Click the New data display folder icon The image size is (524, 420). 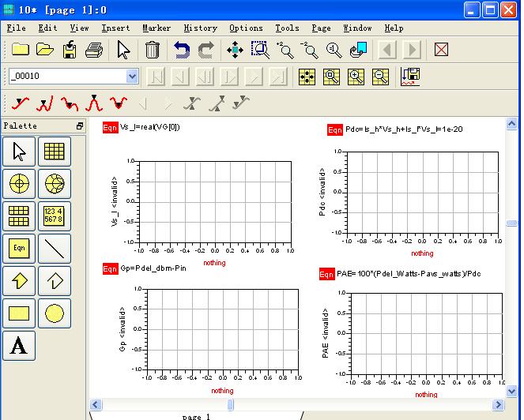coord(21,50)
